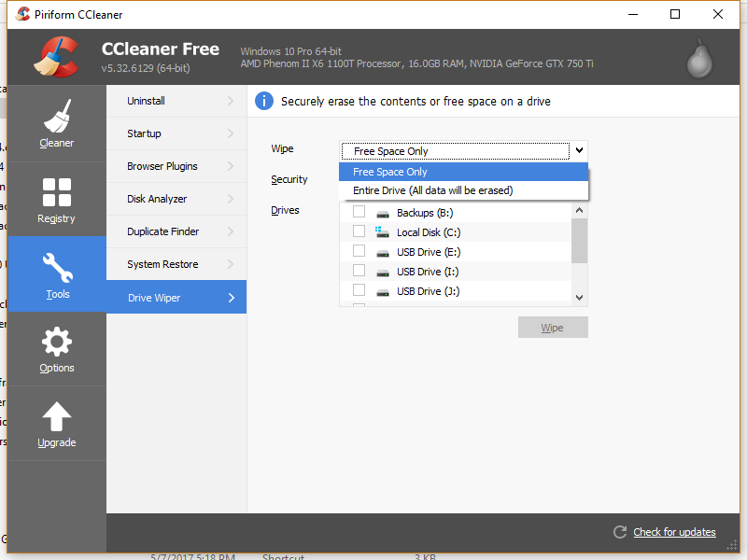Screen dimensions: 747x560
Task: Open the Startup tool
Action: coord(176,133)
